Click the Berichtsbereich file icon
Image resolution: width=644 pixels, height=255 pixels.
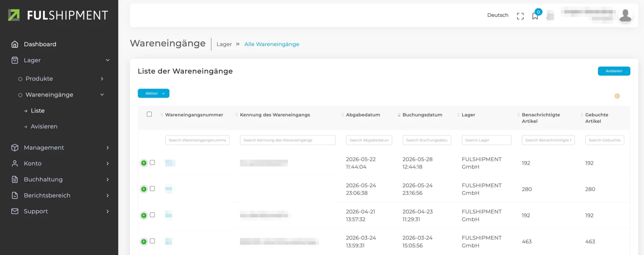pos(15,195)
